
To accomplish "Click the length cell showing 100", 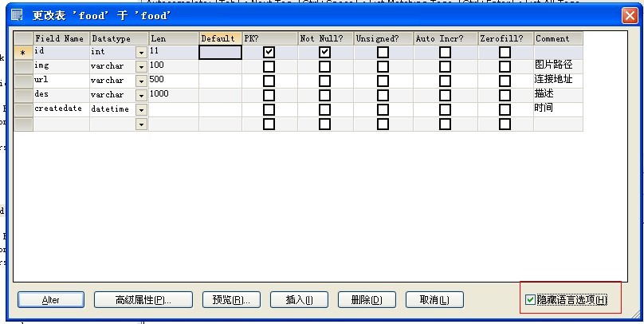I will click(x=174, y=66).
